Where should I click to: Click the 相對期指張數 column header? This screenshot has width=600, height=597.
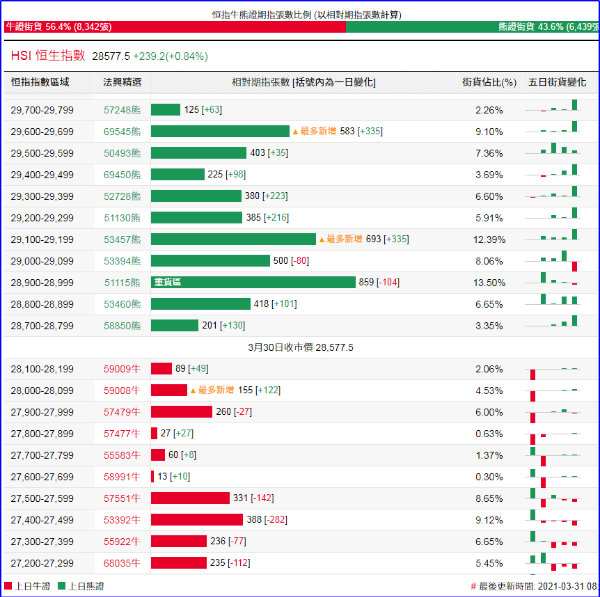(304, 82)
